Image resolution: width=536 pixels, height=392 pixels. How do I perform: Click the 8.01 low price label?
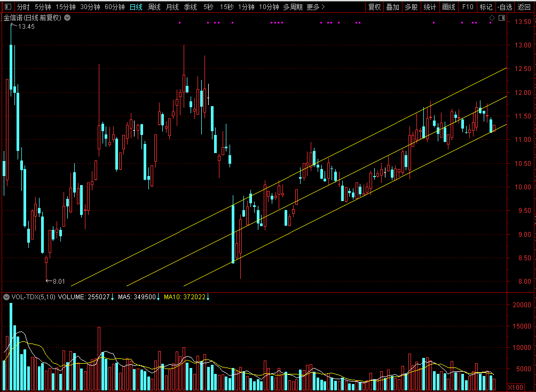click(59, 282)
